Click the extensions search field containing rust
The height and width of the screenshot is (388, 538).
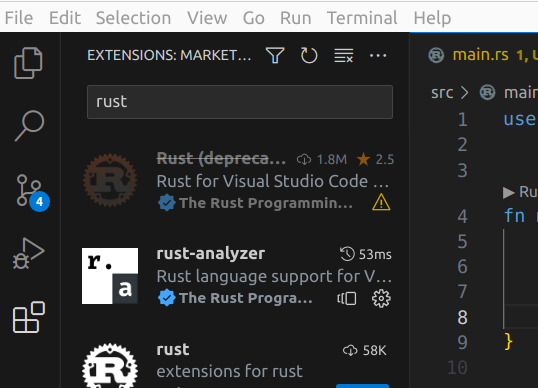[x=240, y=102]
